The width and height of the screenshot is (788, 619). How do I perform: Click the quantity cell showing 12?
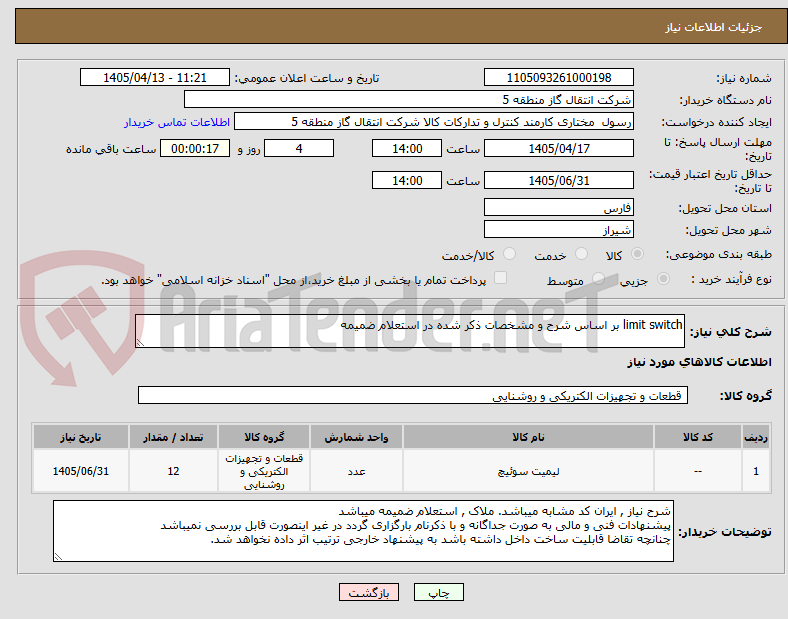pos(173,471)
